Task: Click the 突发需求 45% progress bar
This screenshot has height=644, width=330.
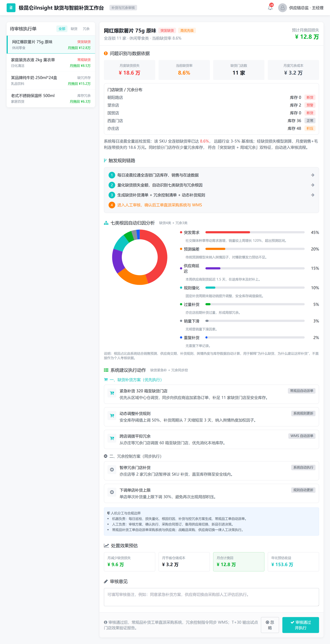Action: [255, 232]
